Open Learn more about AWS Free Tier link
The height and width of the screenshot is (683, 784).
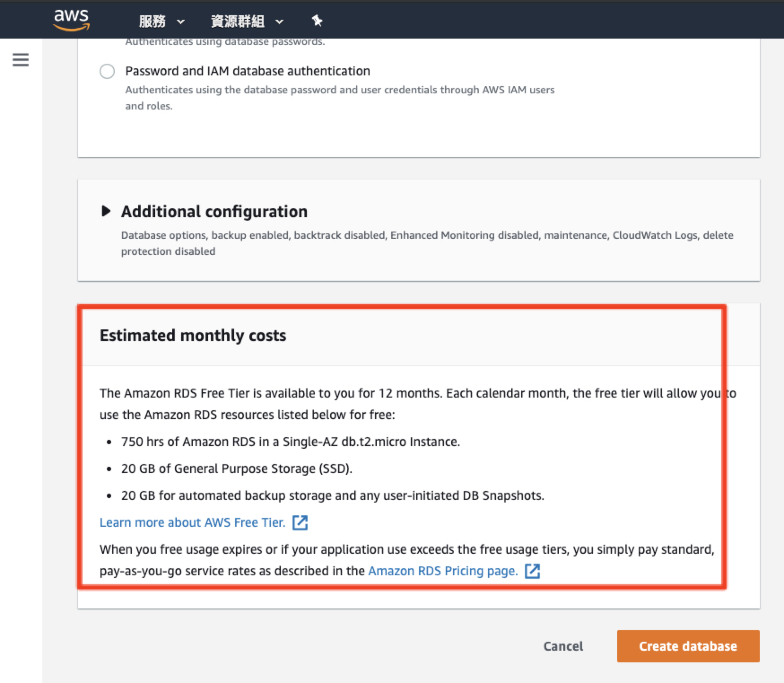[x=192, y=522]
